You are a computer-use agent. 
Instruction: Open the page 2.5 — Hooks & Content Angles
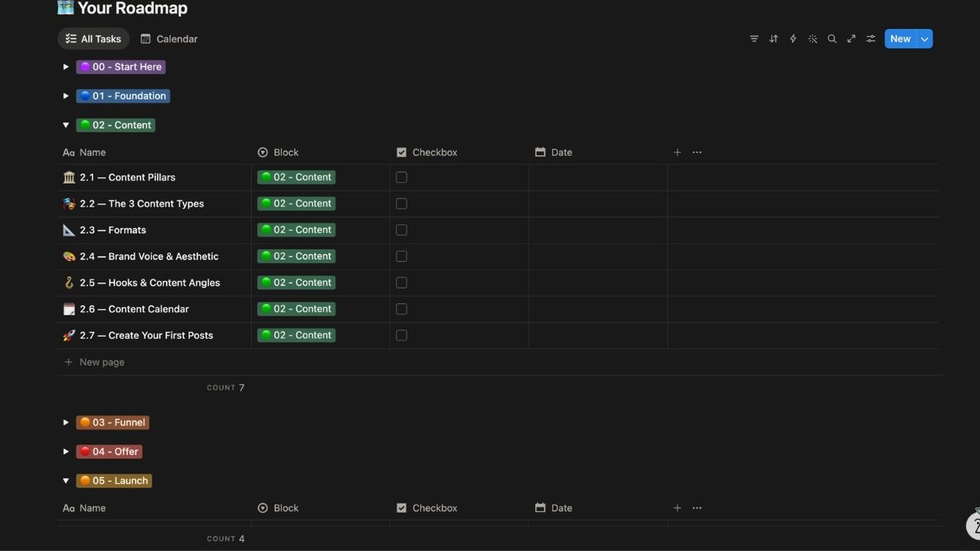pyautogui.click(x=150, y=282)
